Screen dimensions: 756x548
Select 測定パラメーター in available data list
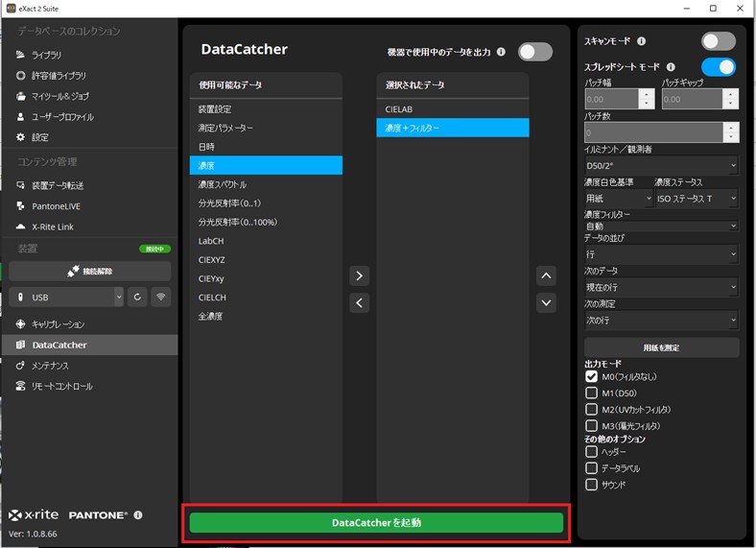266,129
